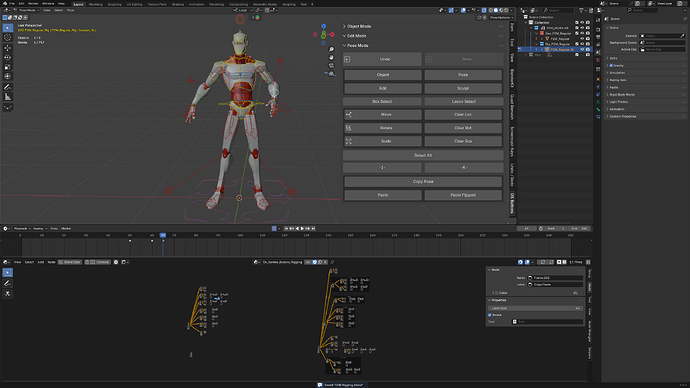Screen dimensions: 690x388
Task: Open the Pose menu in viewport header
Action: click(x=70, y=10)
